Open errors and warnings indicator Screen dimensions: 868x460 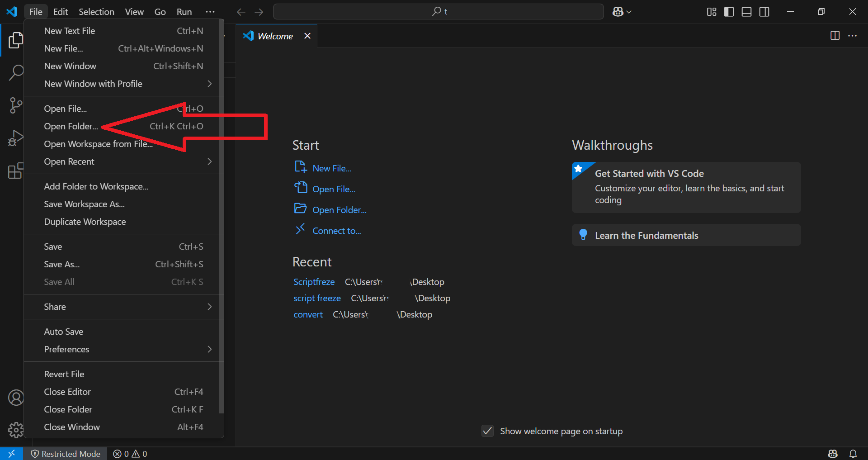click(130, 454)
